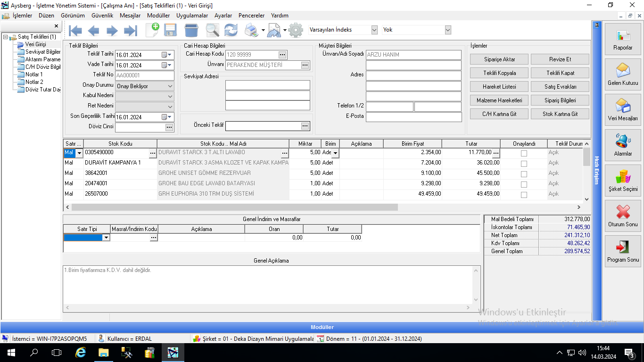Click the Teklifi Kopyala button
Viewport: 644px width, 362px height.
[x=499, y=73]
